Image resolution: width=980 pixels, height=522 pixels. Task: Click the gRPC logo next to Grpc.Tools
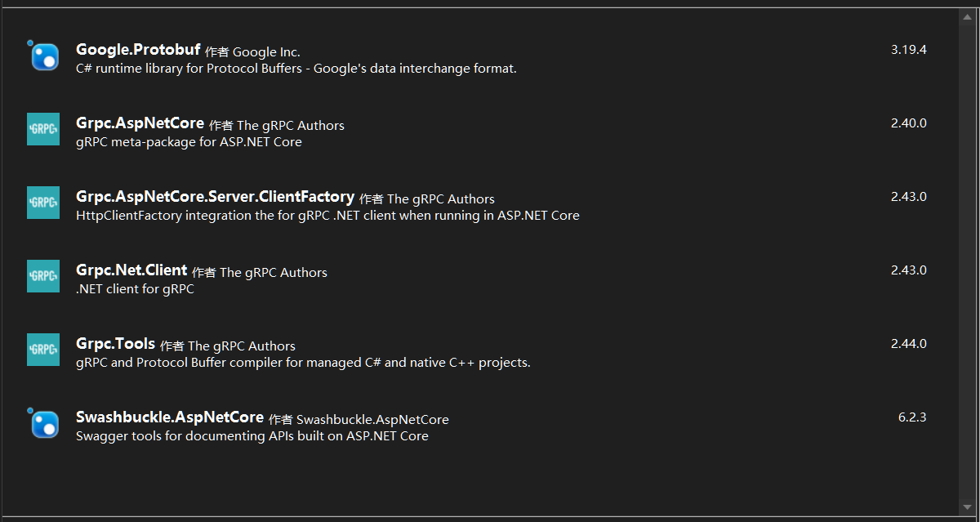[43, 350]
